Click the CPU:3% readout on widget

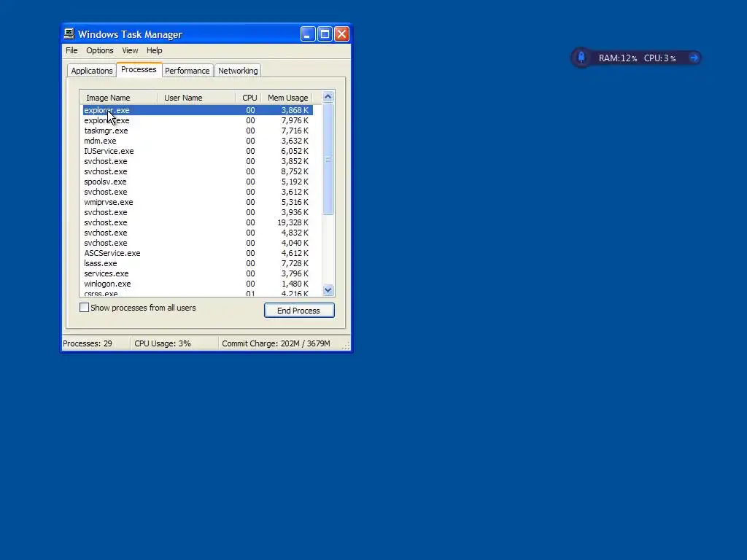point(659,58)
